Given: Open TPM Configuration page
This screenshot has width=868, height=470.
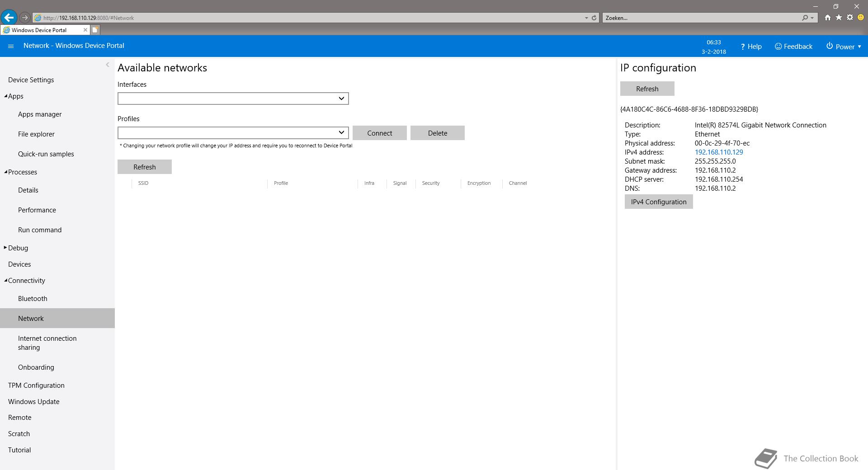Looking at the screenshot, I should 36,385.
